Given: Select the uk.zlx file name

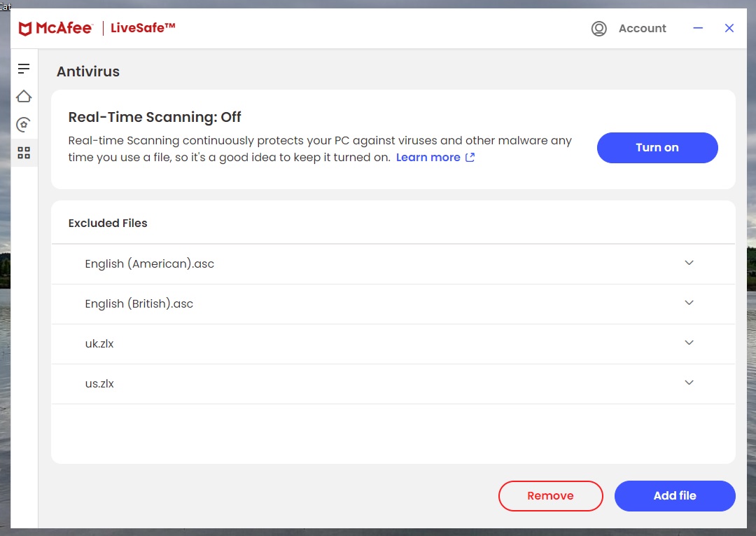Looking at the screenshot, I should (x=99, y=344).
